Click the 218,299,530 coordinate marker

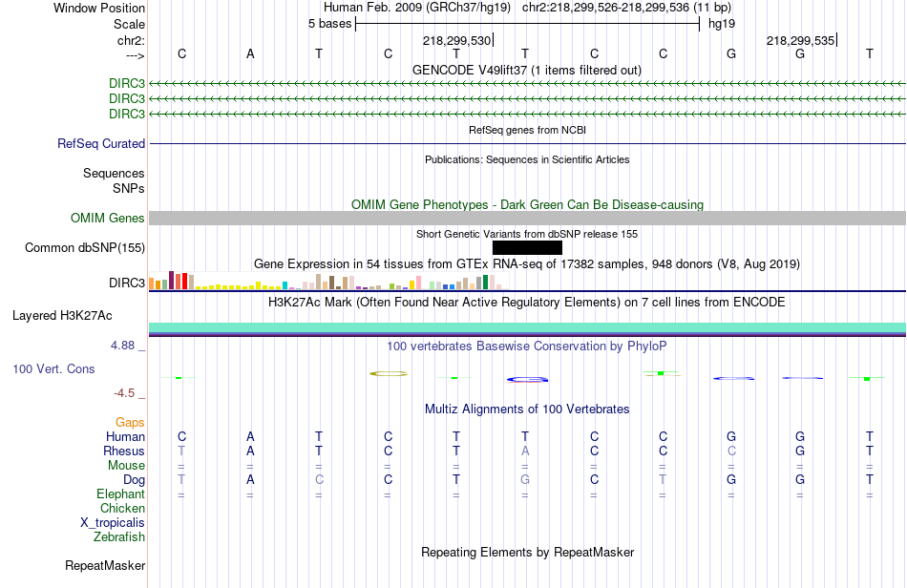456,40
